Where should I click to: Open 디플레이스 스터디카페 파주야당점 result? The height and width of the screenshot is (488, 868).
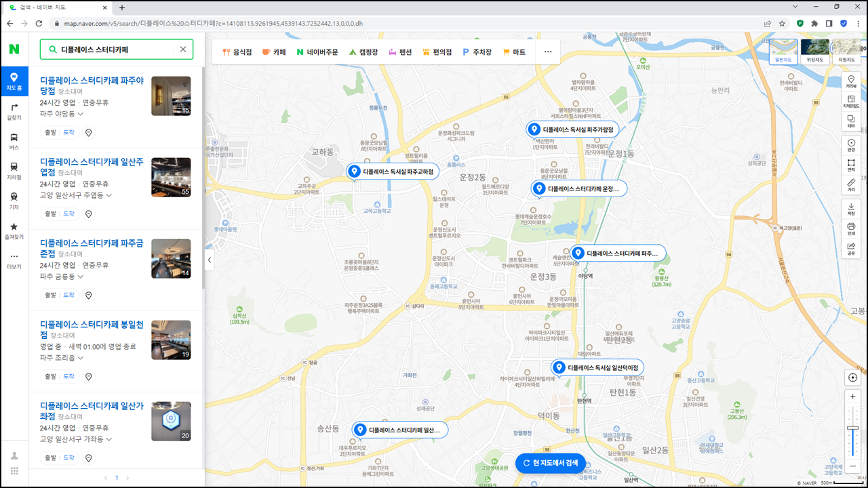tap(92, 85)
